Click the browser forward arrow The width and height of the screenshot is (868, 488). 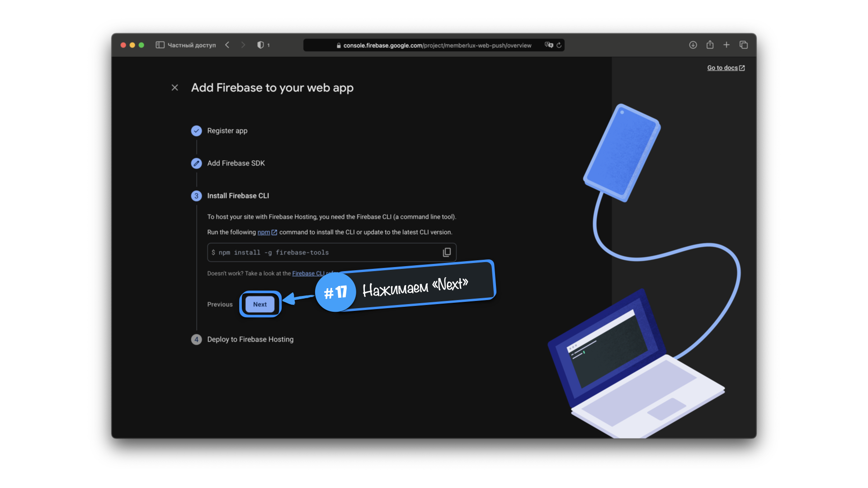tap(243, 45)
